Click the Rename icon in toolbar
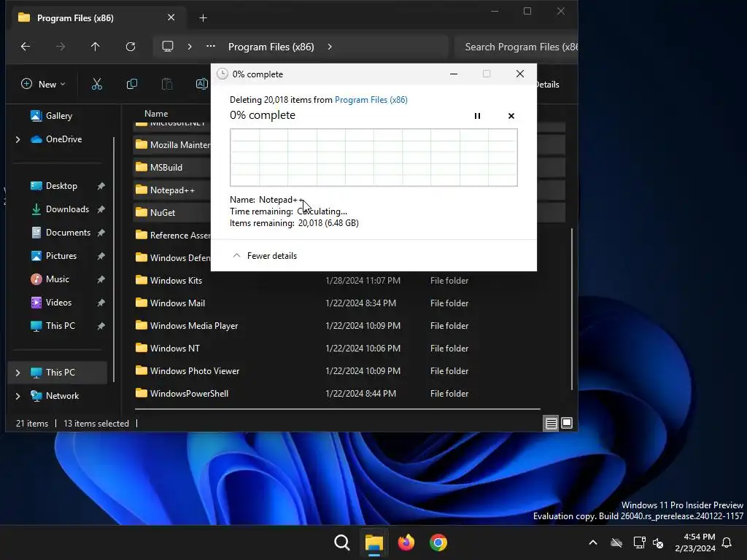 pyautogui.click(x=201, y=85)
